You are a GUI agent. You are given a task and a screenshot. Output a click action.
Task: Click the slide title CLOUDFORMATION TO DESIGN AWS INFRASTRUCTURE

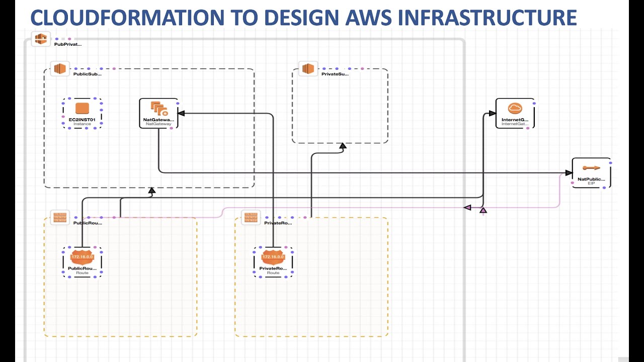click(303, 17)
